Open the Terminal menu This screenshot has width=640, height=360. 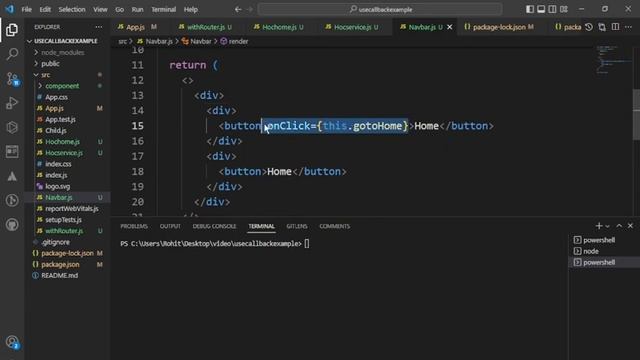(163, 9)
